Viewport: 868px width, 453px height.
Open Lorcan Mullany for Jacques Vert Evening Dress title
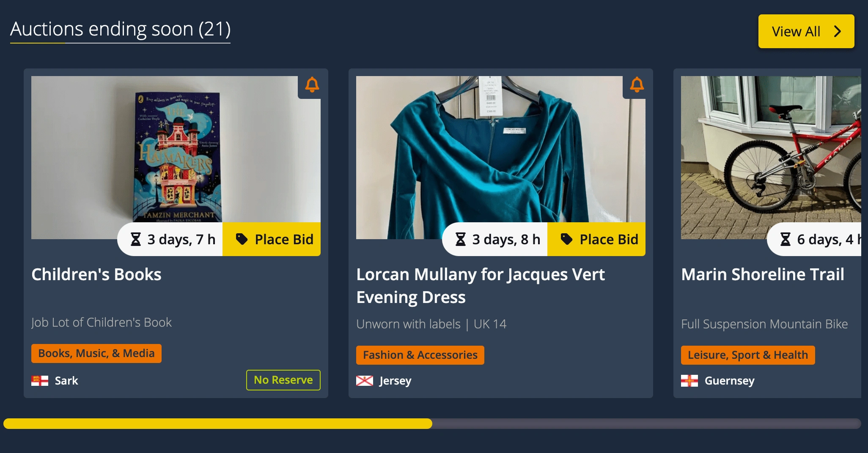[x=481, y=286]
